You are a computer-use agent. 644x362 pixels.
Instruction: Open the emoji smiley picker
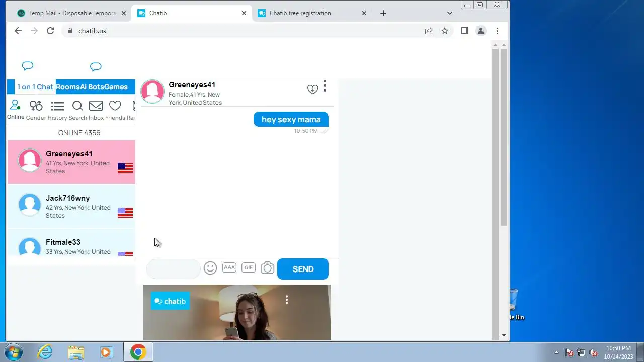click(x=210, y=268)
